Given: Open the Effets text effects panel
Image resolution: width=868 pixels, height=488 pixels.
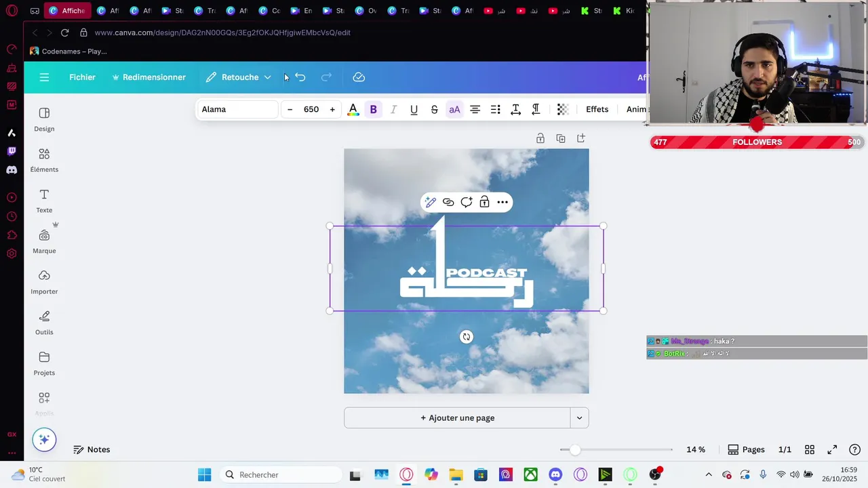Looking at the screenshot, I should (x=597, y=109).
